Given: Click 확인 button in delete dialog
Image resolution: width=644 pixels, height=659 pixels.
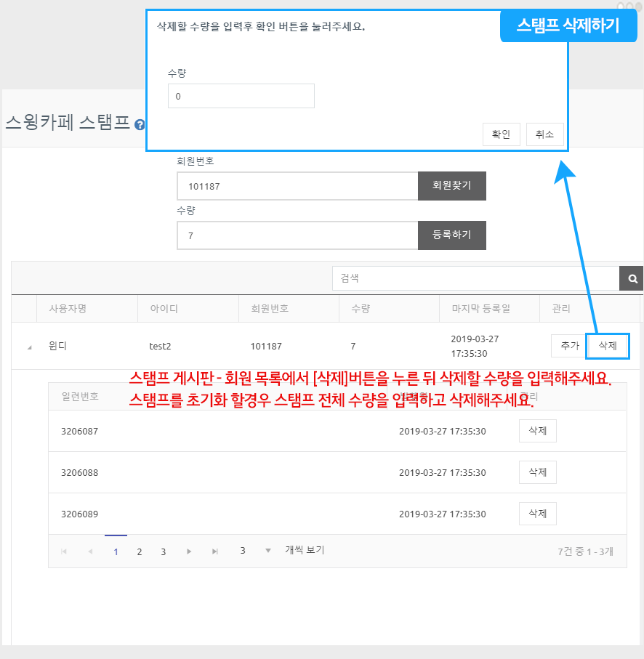Looking at the screenshot, I should tap(501, 134).
